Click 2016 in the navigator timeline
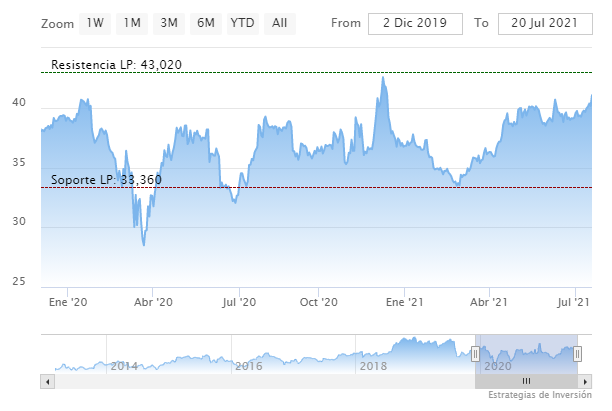This screenshot has width=612, height=411. (x=248, y=366)
